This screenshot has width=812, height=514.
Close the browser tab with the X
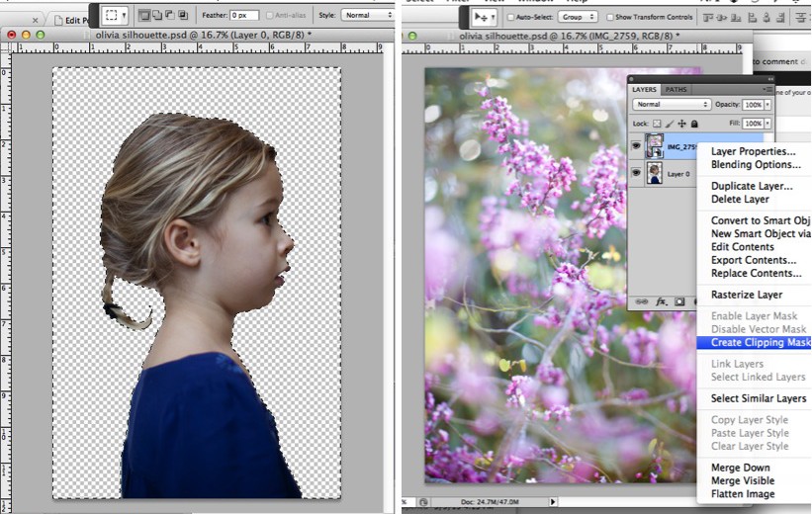tap(35, 20)
